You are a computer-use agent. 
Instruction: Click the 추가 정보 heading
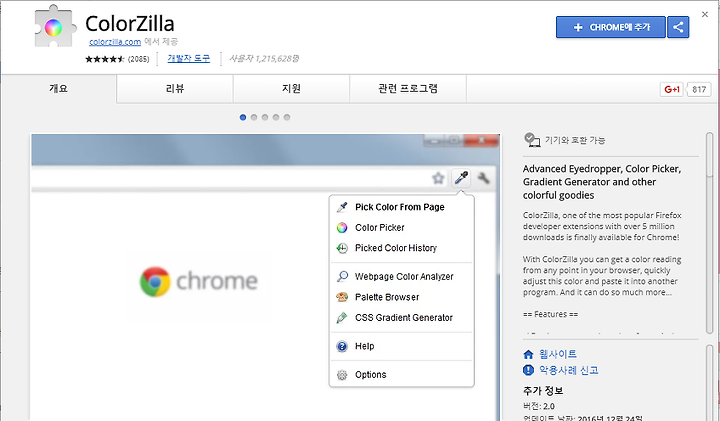tap(543, 391)
